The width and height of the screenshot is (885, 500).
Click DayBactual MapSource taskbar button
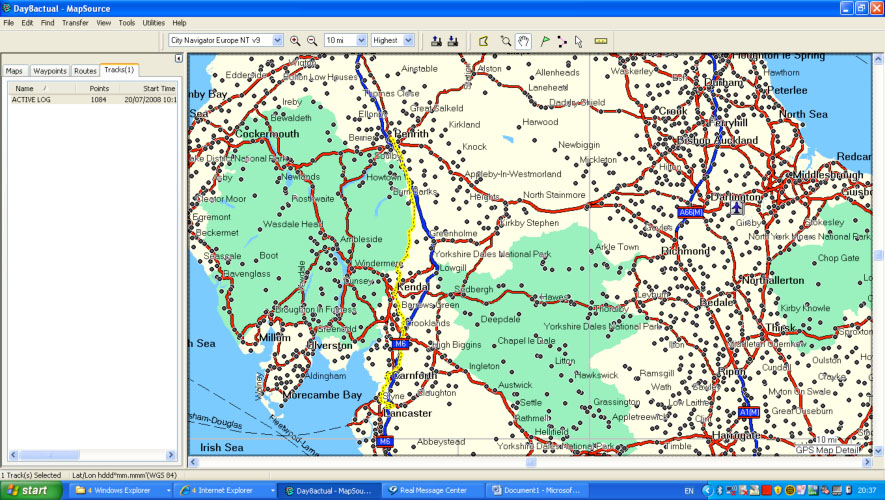click(x=329, y=490)
